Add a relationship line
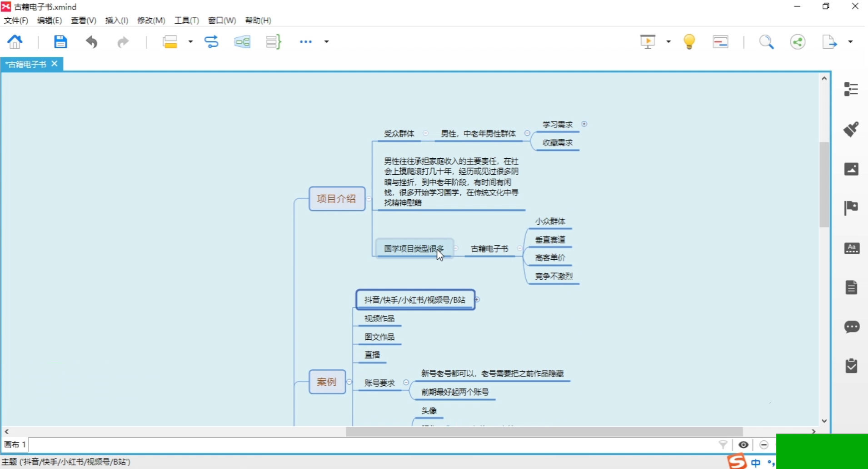This screenshot has width=868, height=469. click(x=211, y=42)
